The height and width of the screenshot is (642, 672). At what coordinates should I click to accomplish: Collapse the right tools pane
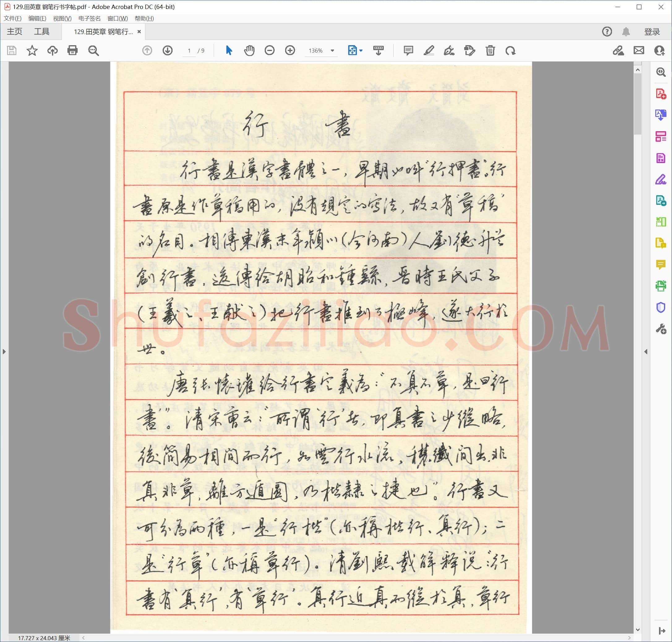tap(646, 351)
